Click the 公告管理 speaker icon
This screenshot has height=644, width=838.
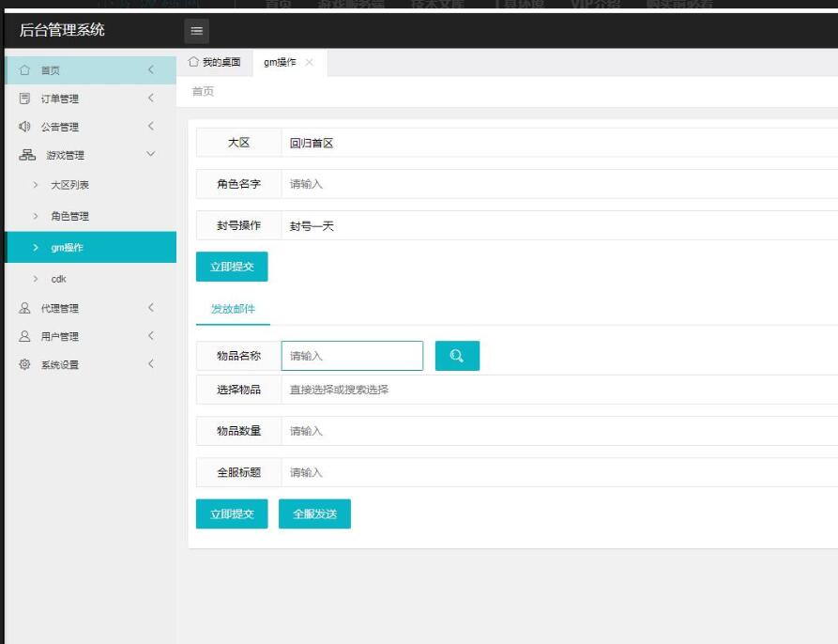click(x=25, y=127)
